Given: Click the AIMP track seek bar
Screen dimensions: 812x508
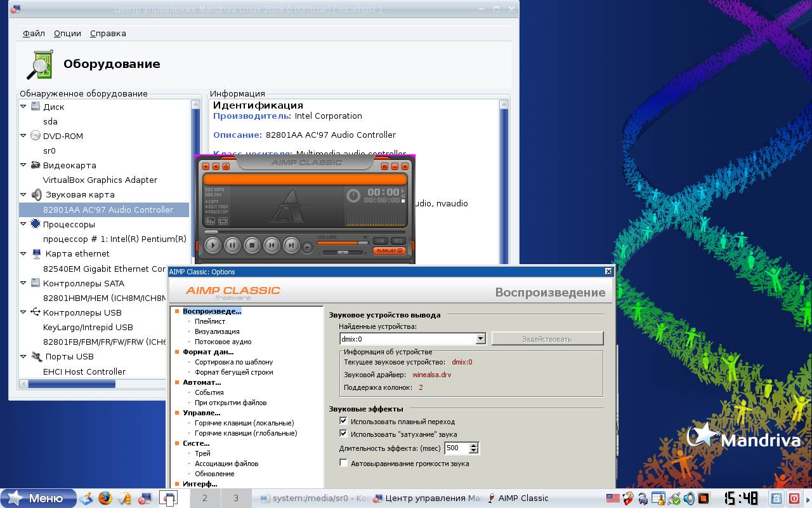Looking at the screenshot, I should [x=304, y=232].
